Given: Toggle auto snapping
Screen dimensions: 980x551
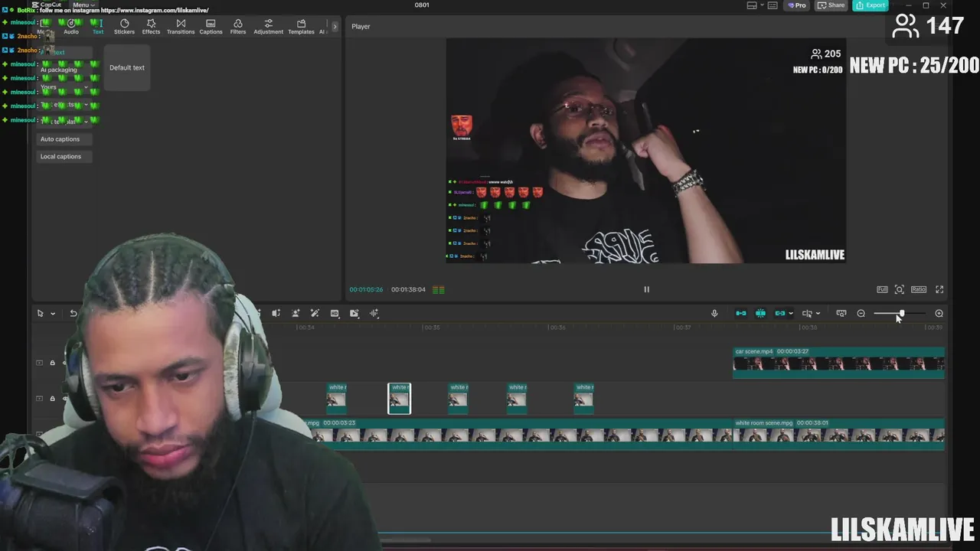Looking at the screenshot, I should pyautogui.click(x=760, y=313).
